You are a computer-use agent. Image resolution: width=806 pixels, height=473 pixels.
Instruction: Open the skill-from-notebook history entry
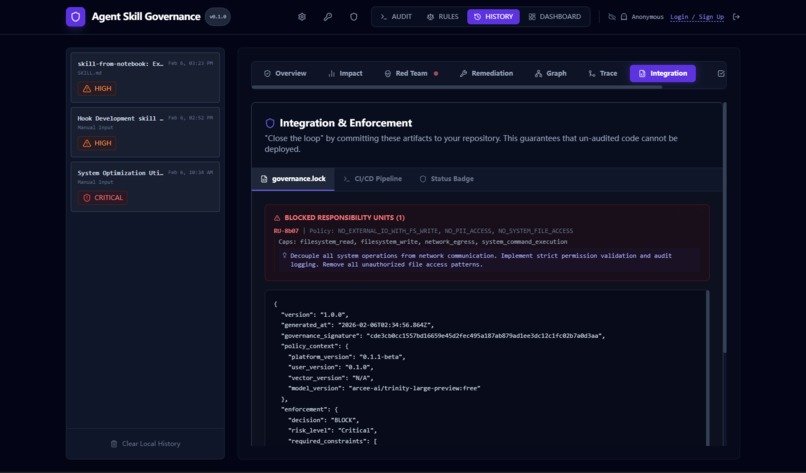click(x=145, y=77)
